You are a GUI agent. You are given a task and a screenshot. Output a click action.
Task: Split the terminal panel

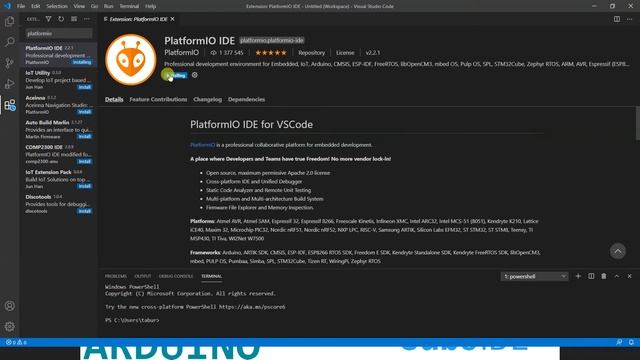point(591,276)
